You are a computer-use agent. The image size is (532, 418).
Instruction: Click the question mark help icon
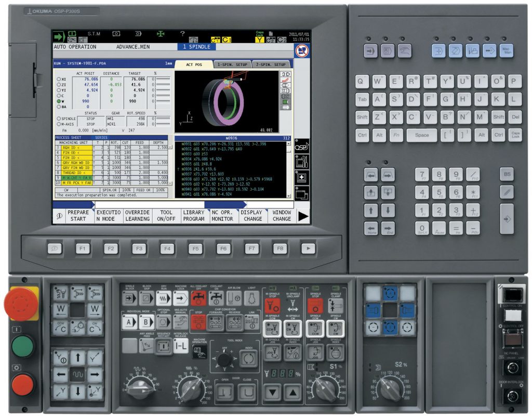[182, 34]
